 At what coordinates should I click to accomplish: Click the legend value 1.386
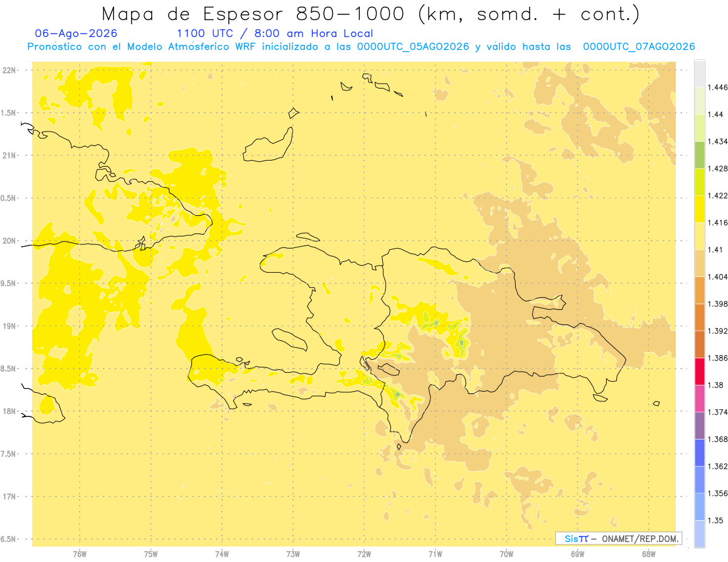tap(719, 358)
